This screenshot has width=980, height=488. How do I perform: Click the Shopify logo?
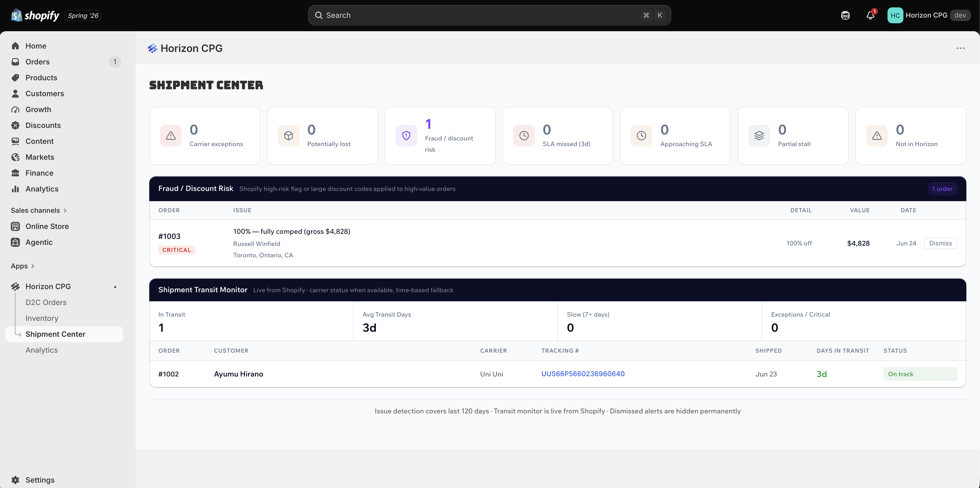[35, 15]
